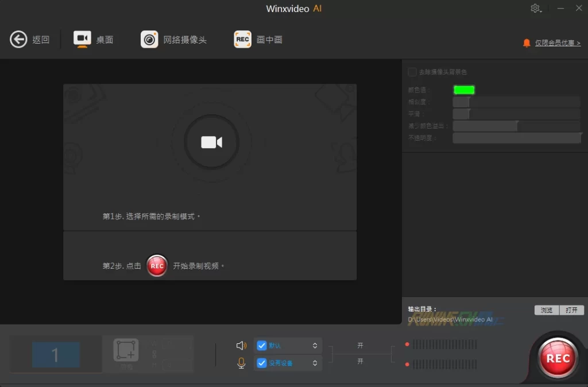Viewport: 588px width, 387px height.
Task: Toggle the microphone 没有设备 checkbox
Action: (x=262, y=363)
